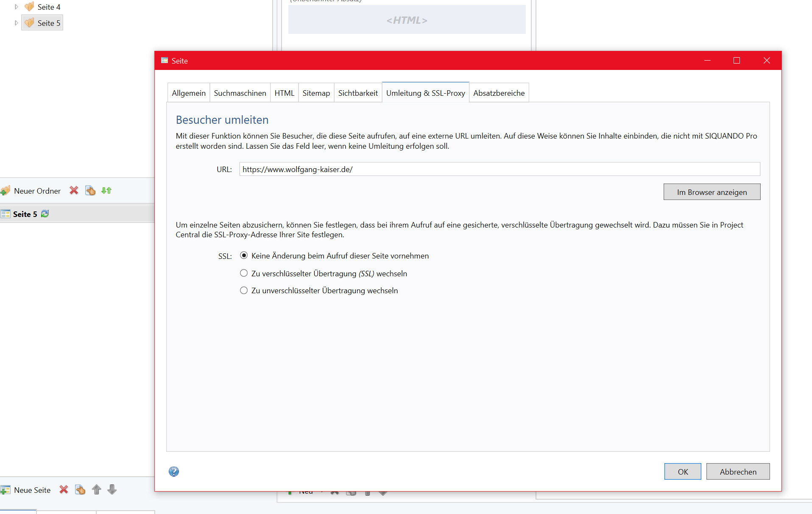This screenshot has width=812, height=514.
Task: Click the help question mark icon in dialog
Action: (173, 471)
